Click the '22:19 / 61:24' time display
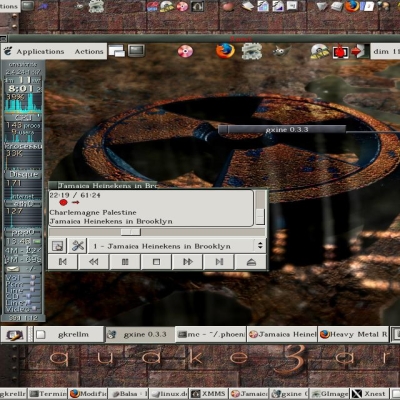The height and width of the screenshot is (400, 400). (x=75, y=195)
